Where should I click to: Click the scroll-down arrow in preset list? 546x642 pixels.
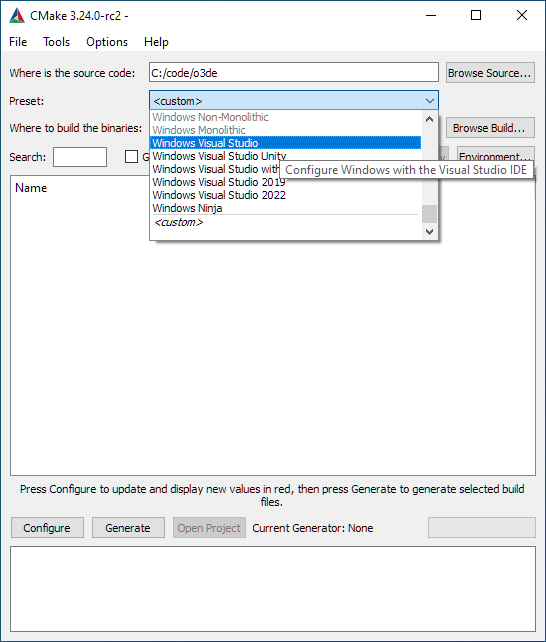click(429, 231)
